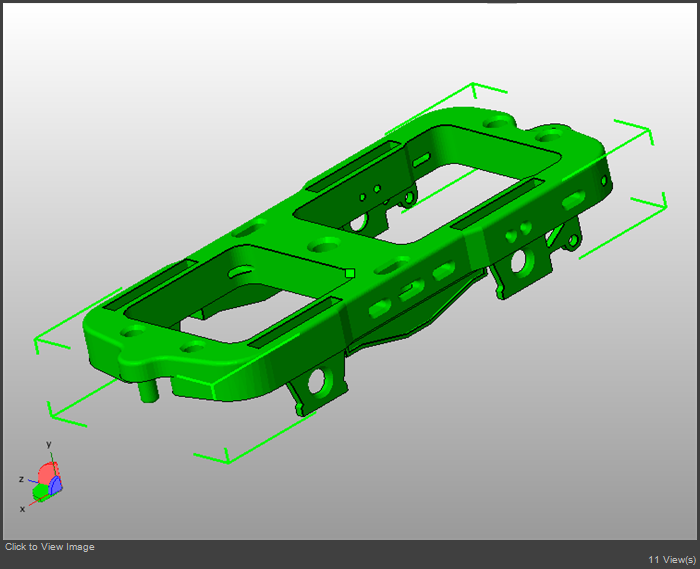The height and width of the screenshot is (569, 700).
Task: Click the '11 View(s)' counter text
Action: point(671,560)
